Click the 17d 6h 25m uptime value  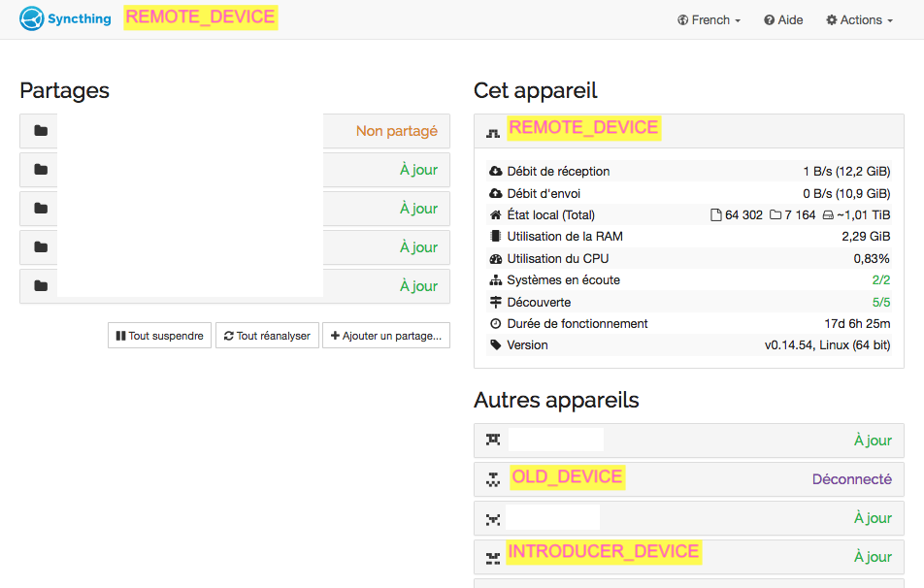[x=857, y=323]
